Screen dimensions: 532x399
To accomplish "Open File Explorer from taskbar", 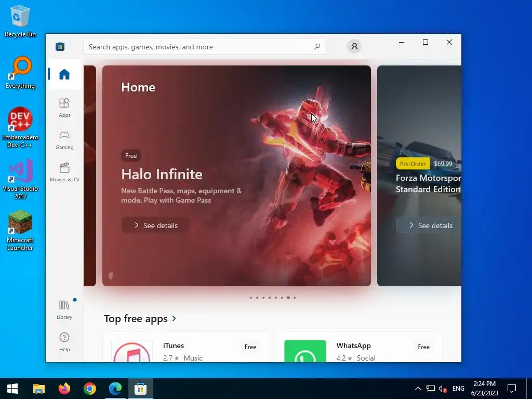I will [38, 389].
